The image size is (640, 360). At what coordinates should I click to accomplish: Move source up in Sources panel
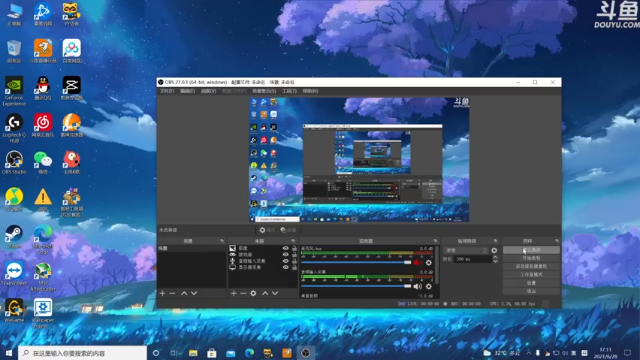265,293
